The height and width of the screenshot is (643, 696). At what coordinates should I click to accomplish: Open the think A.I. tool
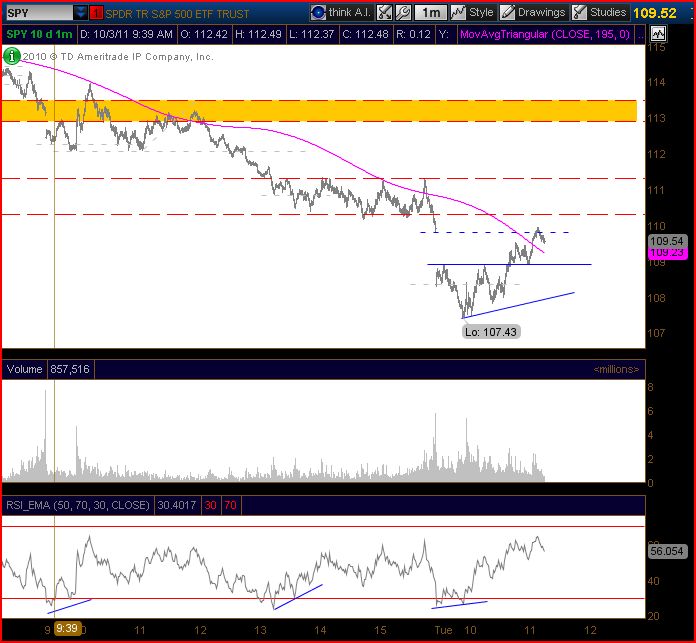point(340,12)
